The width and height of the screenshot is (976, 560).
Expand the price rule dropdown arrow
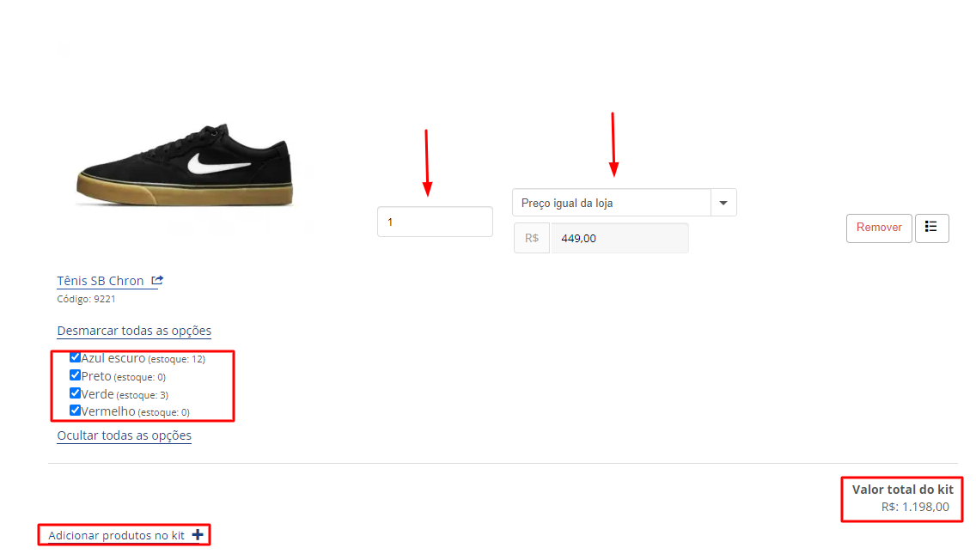point(723,203)
